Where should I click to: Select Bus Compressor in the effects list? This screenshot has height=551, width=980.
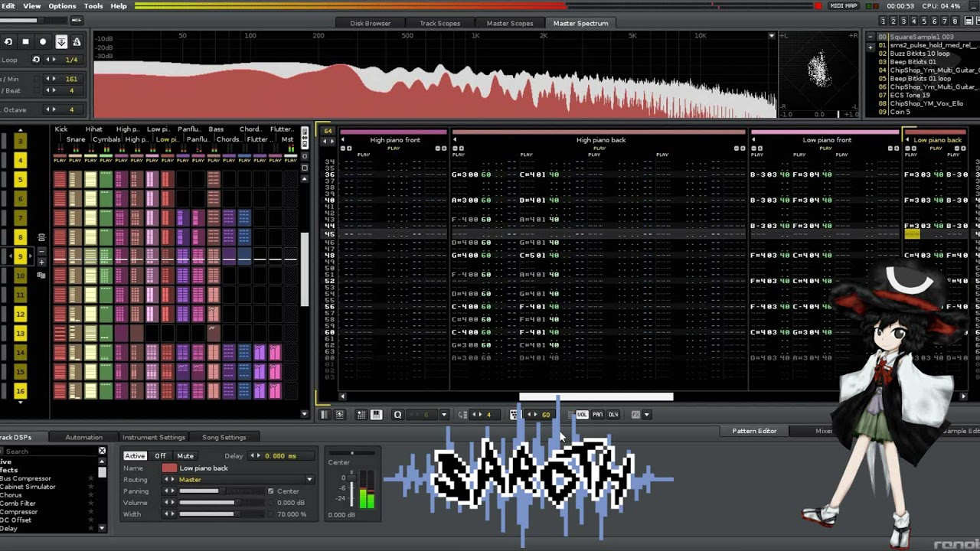tap(26, 478)
